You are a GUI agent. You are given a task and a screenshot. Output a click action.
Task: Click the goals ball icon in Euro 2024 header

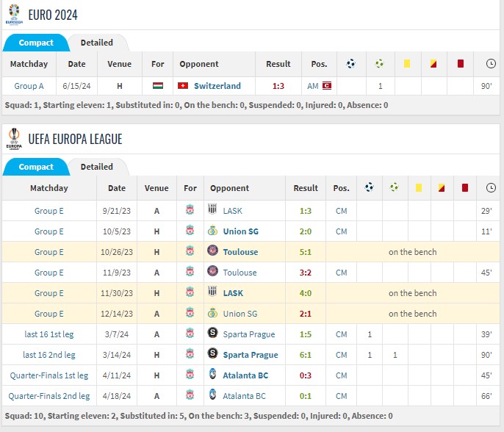(x=350, y=64)
